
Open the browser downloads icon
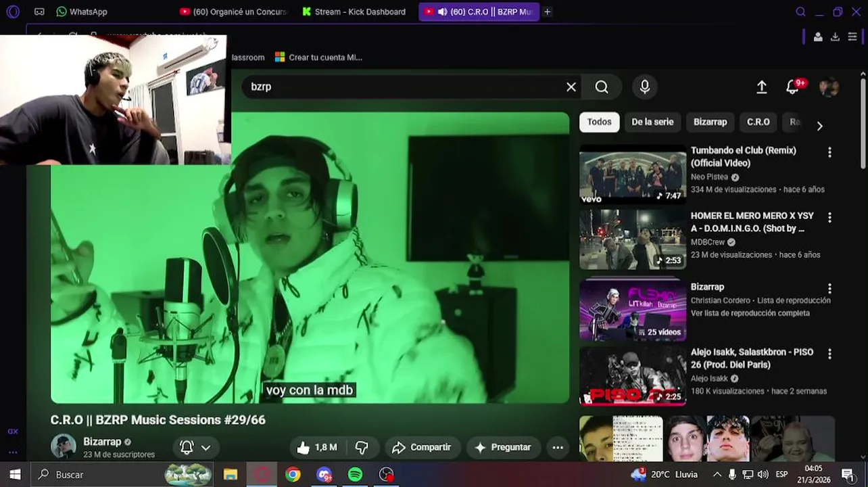pyautogui.click(x=835, y=37)
